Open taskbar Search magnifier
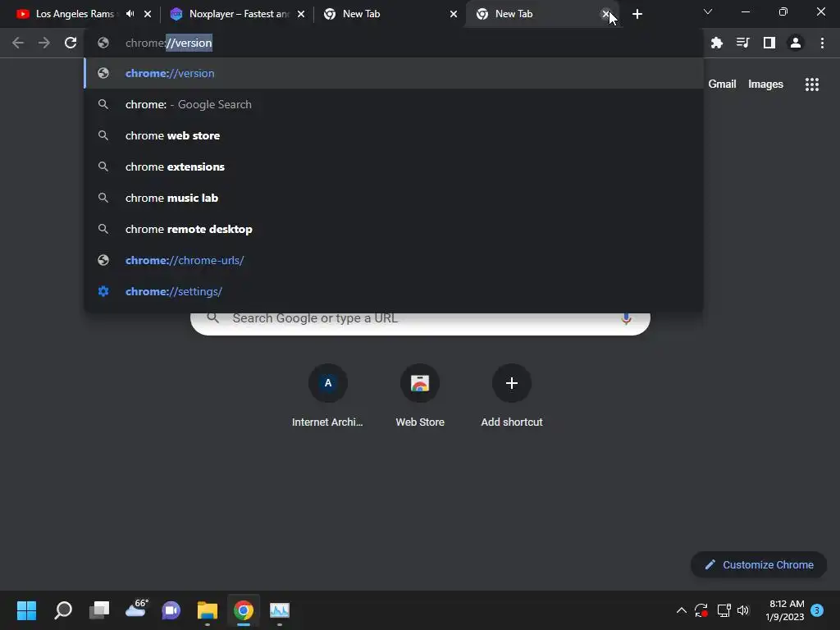This screenshot has width=840, height=630. coord(63,610)
